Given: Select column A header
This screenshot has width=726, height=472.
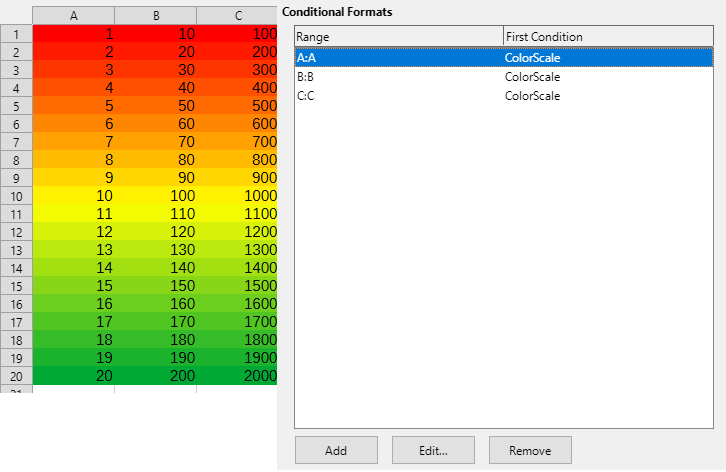Looking at the screenshot, I should click(x=74, y=16).
